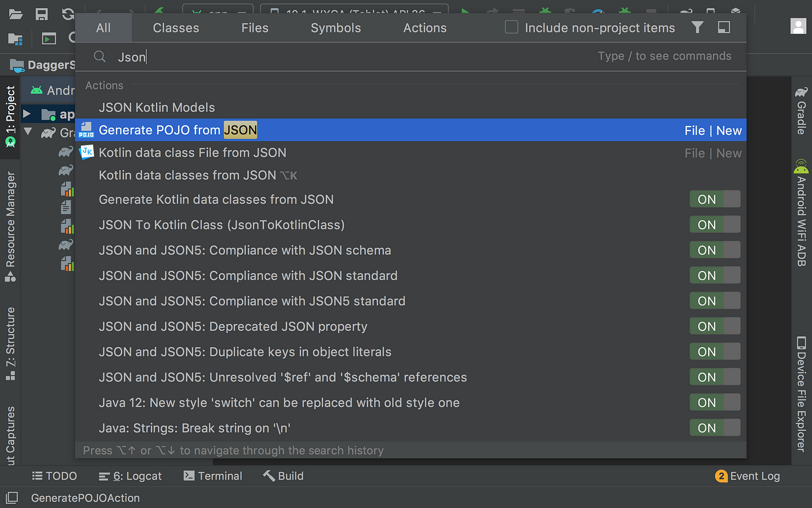This screenshot has width=812, height=508.
Task: Click the magnifier icon beside the Json query
Action: pyautogui.click(x=100, y=56)
